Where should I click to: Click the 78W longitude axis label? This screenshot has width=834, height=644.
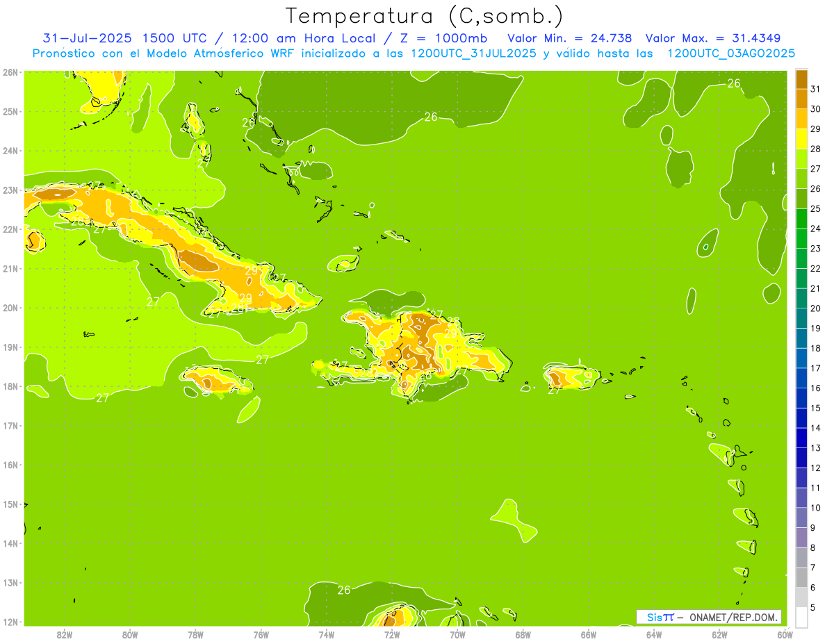tap(195, 634)
